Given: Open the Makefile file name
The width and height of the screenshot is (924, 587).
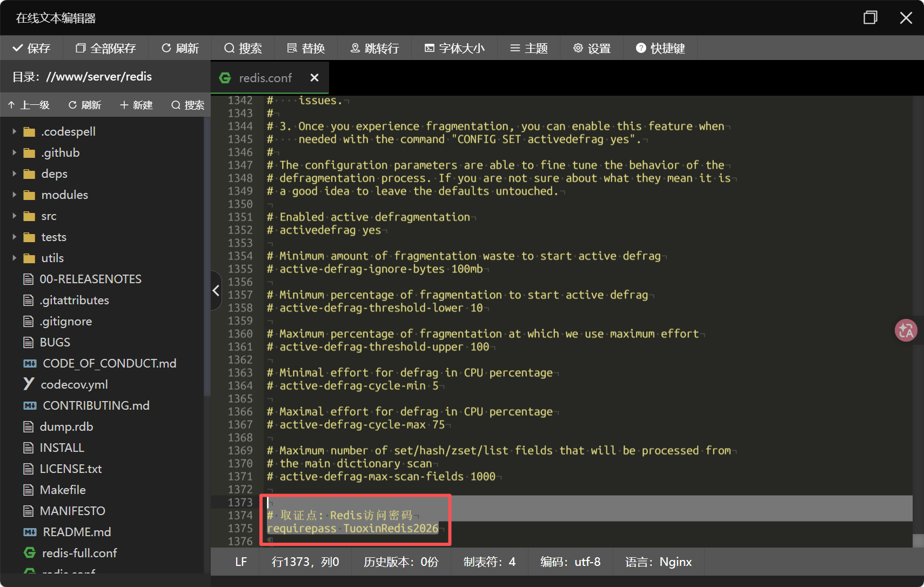Looking at the screenshot, I should pos(63,490).
